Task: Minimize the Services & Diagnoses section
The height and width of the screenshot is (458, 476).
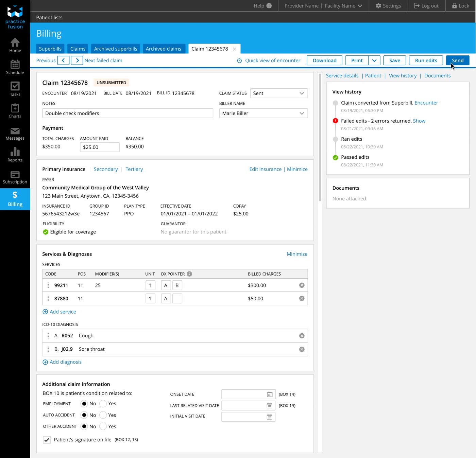Action: (x=297, y=254)
